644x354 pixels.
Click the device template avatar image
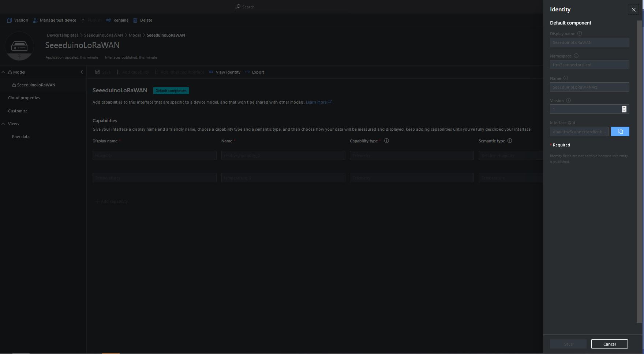[x=19, y=46]
